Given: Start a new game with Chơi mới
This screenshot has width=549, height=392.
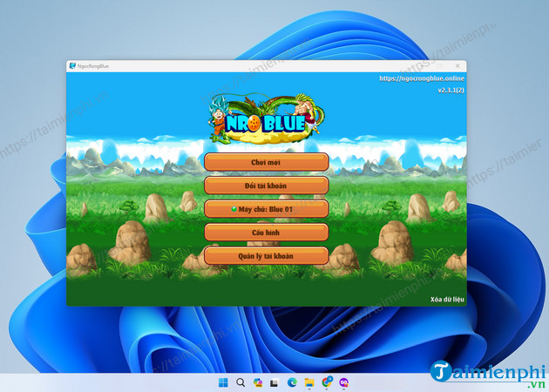Looking at the screenshot, I should pos(267,162).
